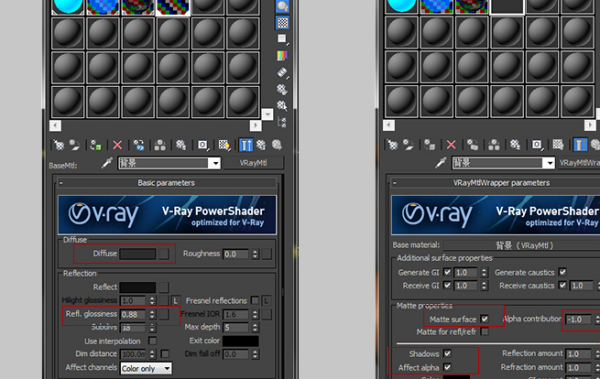Click Go to Parent icon, left editor
This screenshot has width=600, height=379.
pyautogui.click(x=261, y=145)
